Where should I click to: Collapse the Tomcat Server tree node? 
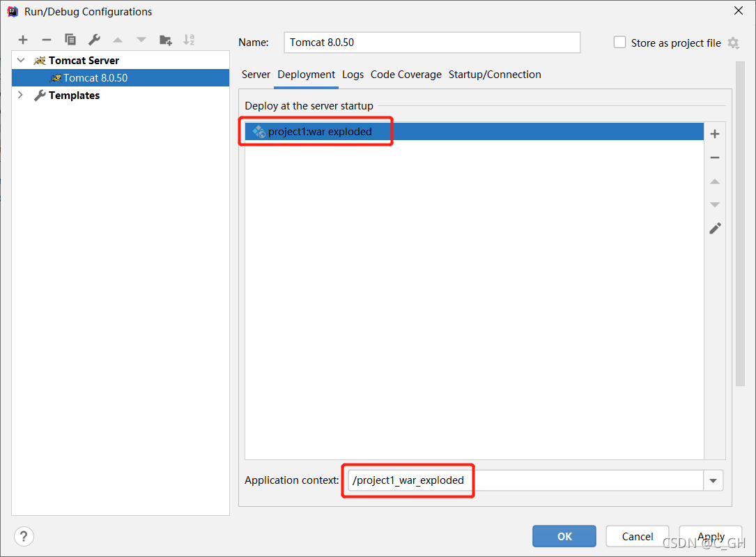coord(21,60)
